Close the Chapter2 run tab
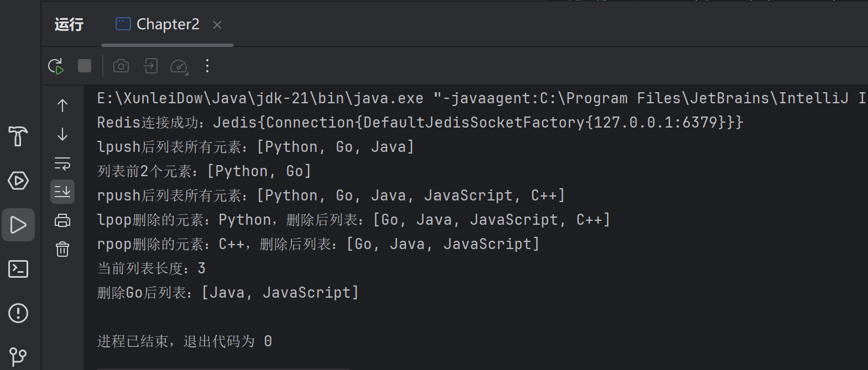 217,25
